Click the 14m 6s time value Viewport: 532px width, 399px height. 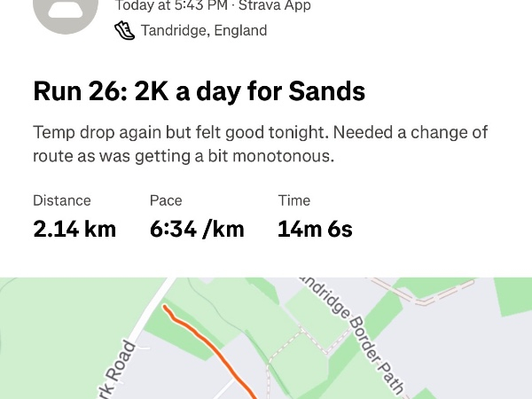pyautogui.click(x=315, y=229)
